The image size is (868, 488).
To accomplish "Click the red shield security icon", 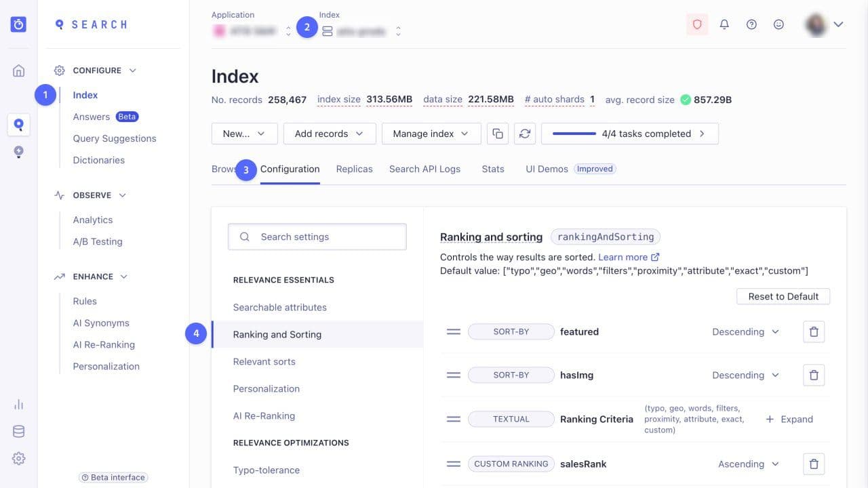I will [697, 24].
